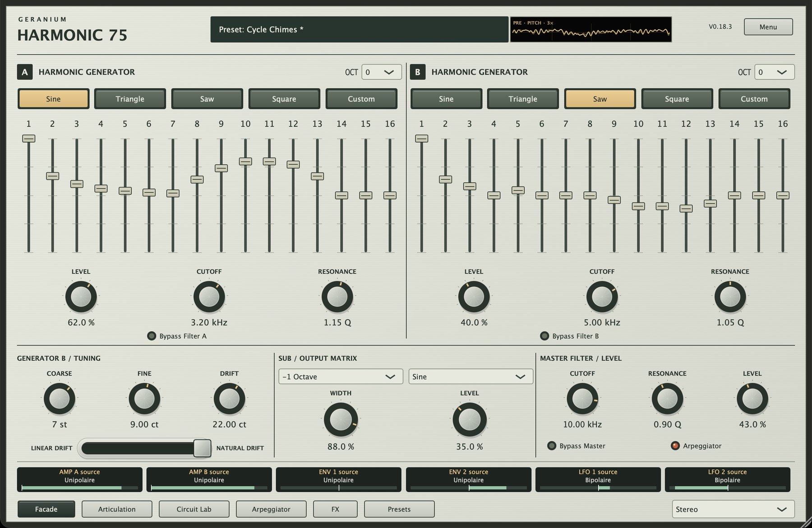Click generator B CUTOFF knob
This screenshot has width=812, height=528.
602,297
